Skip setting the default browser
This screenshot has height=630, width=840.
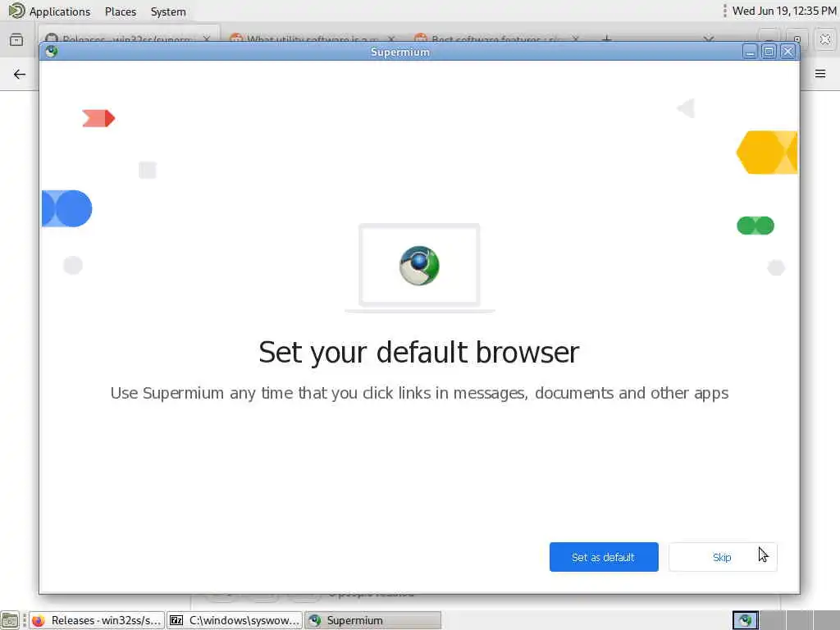pos(723,557)
